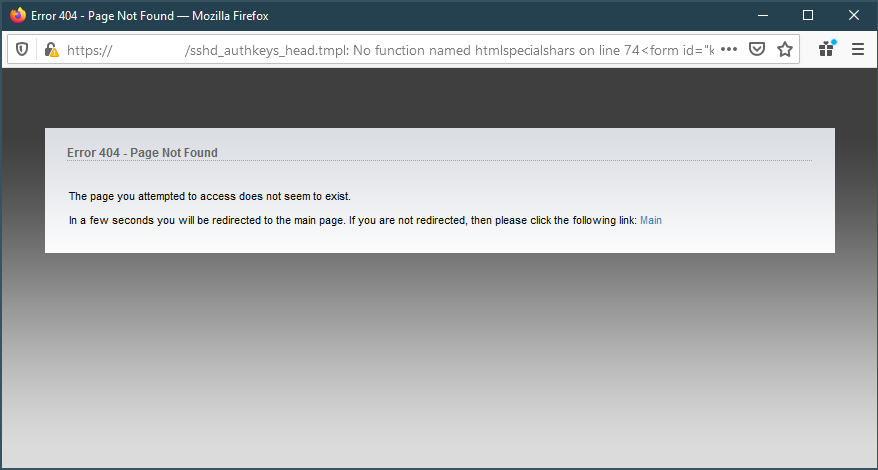Click the 'page you attempted to access' sentence
878x470 pixels.
pyautogui.click(x=209, y=196)
